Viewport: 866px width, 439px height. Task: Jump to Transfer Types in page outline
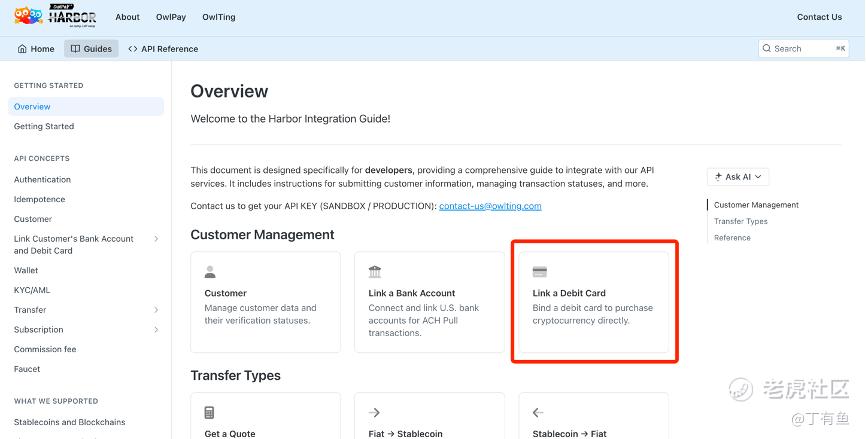pos(741,221)
